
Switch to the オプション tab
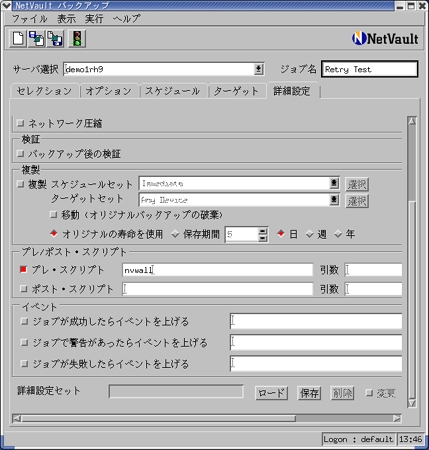tap(109, 91)
